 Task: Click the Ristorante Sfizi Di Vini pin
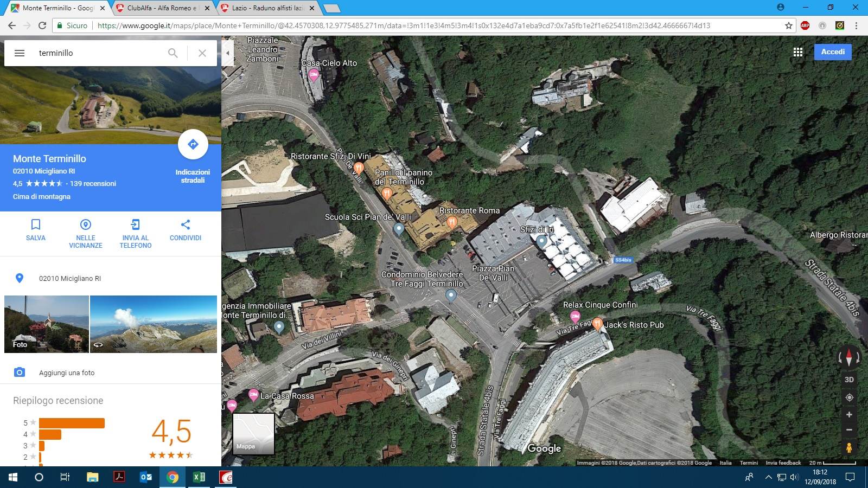[358, 168]
